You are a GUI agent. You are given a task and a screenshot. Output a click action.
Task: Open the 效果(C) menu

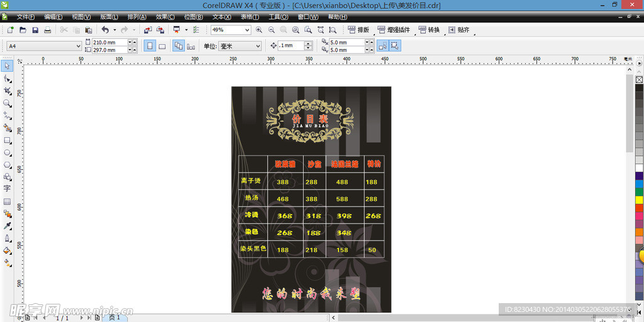pos(165,17)
